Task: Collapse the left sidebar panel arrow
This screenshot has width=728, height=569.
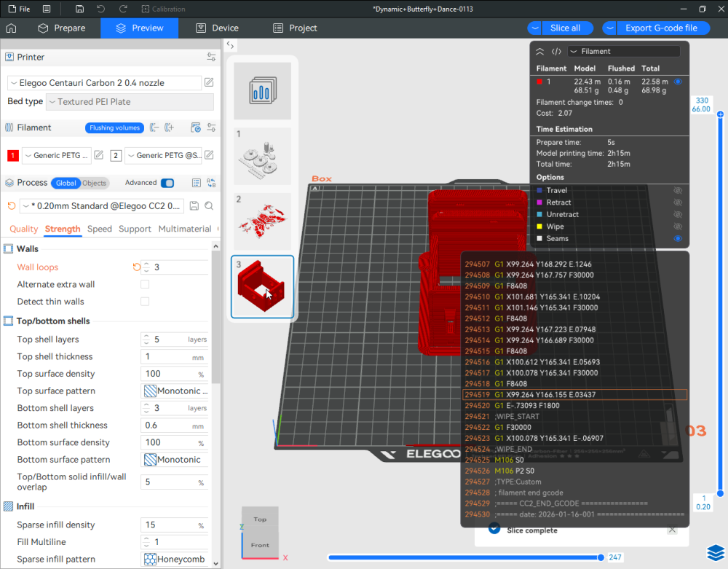Action: 231,44
